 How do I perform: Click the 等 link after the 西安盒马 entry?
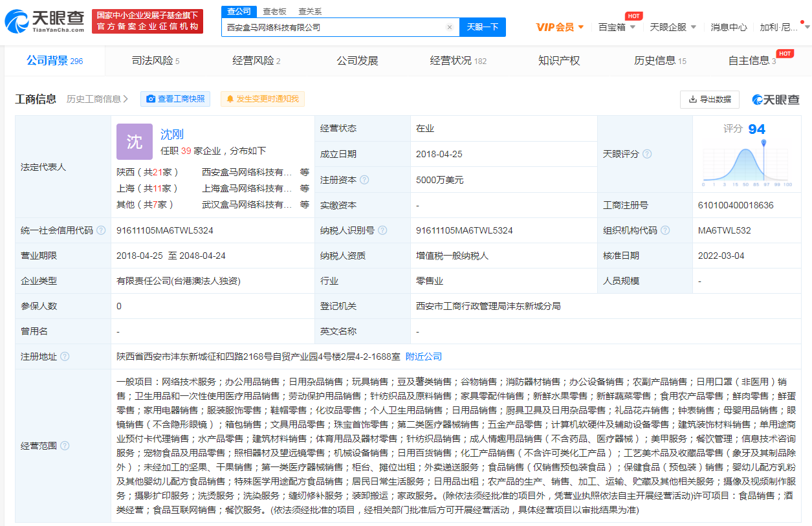click(305, 173)
